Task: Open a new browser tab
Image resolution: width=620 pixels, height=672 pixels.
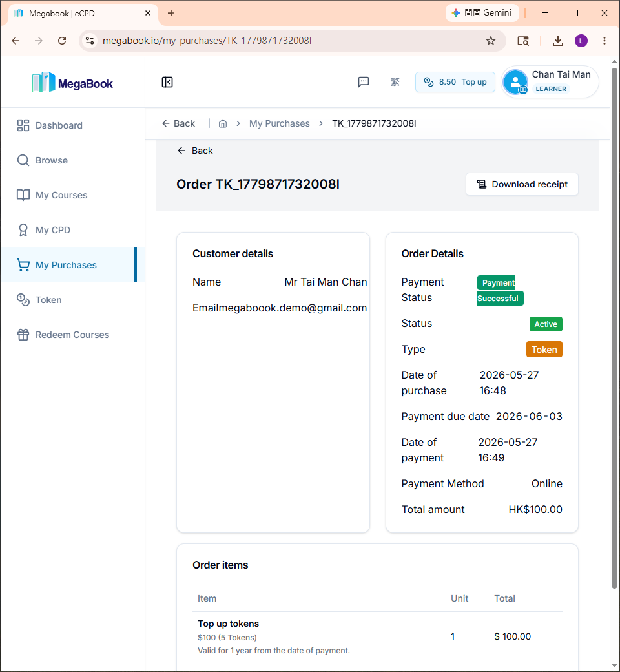Action: click(x=171, y=13)
